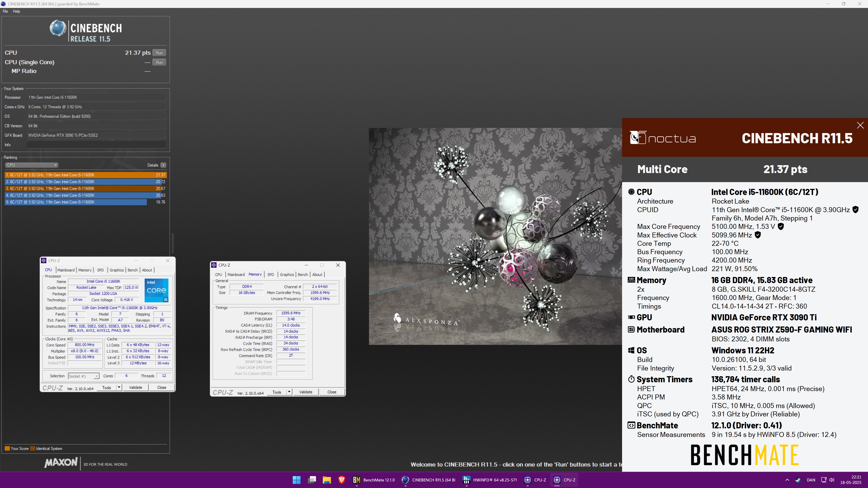Switch to Graphics tab in right CPU-Z window
This screenshot has height=488, width=868.
tap(287, 274)
